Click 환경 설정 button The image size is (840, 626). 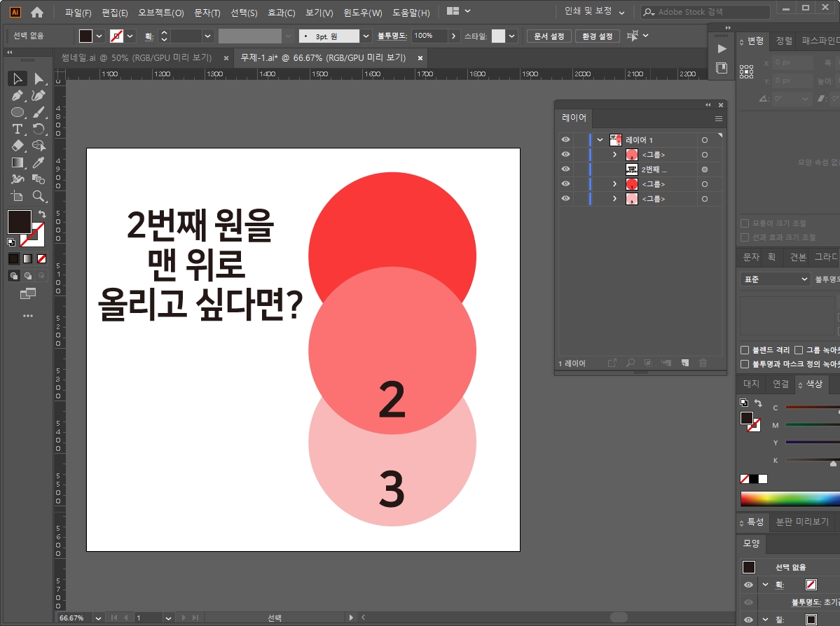point(598,36)
